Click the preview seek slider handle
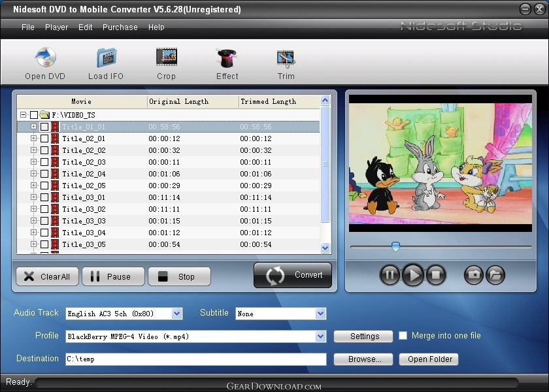The width and height of the screenshot is (549, 392). point(395,246)
